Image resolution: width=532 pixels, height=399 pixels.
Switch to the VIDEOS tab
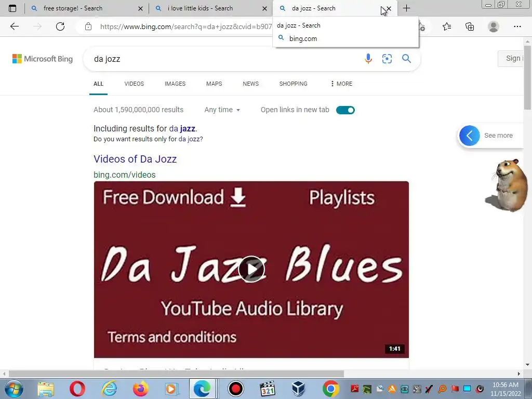pyautogui.click(x=134, y=84)
